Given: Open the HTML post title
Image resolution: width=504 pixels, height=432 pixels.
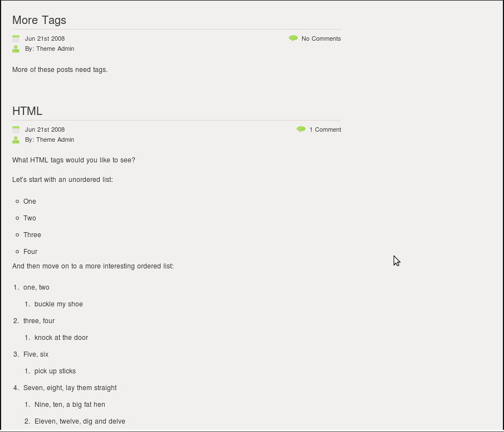Looking at the screenshot, I should pyautogui.click(x=27, y=111).
